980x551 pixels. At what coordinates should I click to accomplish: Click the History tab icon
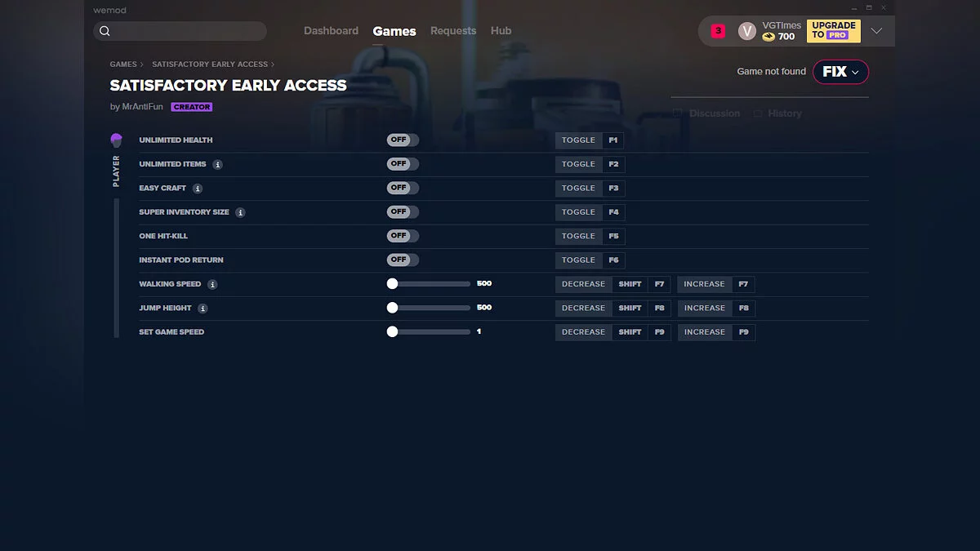(x=758, y=113)
